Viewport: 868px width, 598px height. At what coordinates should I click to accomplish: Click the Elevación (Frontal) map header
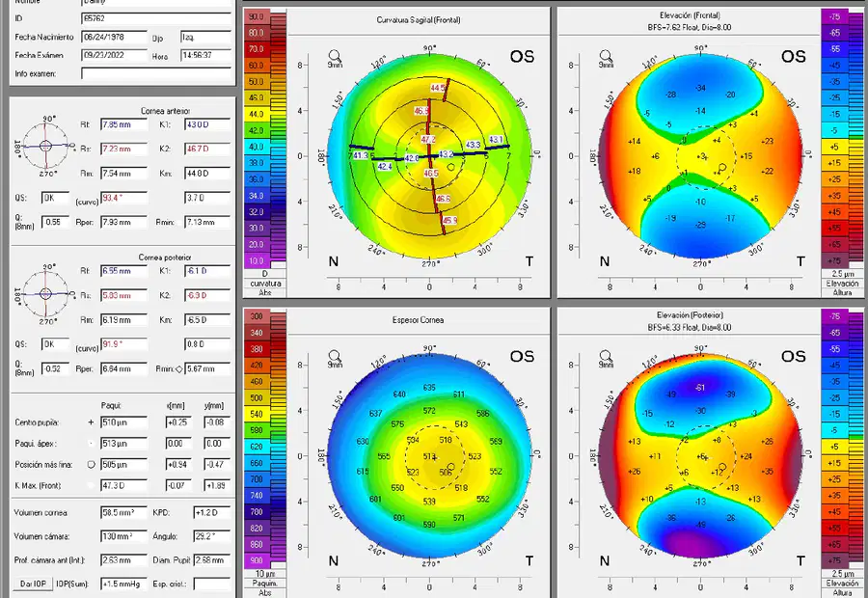tap(690, 21)
